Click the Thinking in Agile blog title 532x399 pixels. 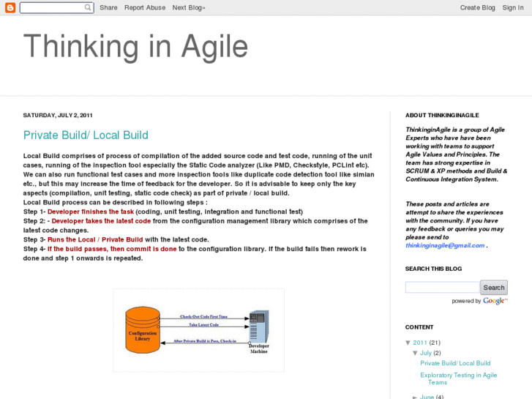tap(135, 46)
